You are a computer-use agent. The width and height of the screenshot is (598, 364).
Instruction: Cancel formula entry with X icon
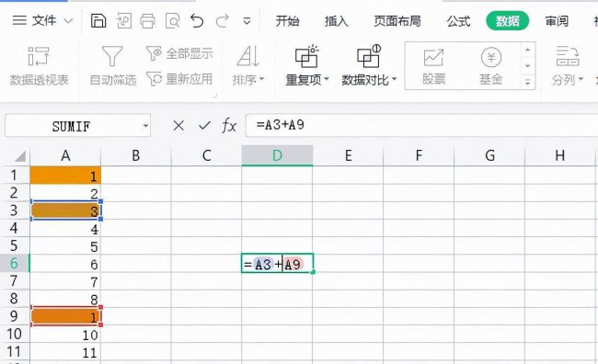click(178, 125)
